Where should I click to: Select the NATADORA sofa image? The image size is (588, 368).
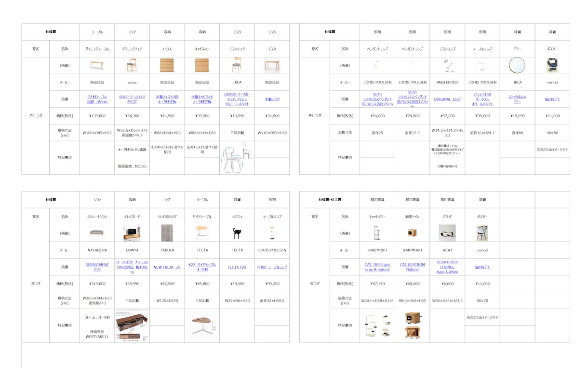coord(97,233)
